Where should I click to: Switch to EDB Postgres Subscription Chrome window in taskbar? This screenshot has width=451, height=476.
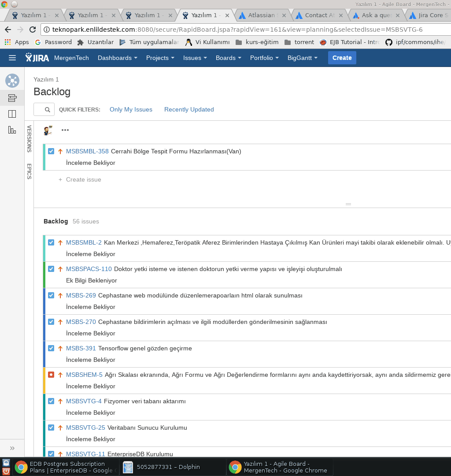(66, 467)
